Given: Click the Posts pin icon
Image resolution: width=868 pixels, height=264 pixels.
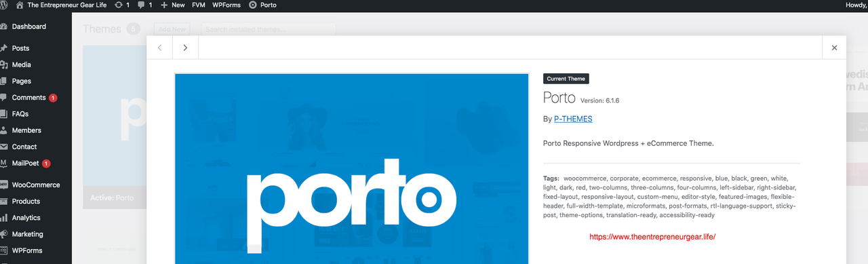Looking at the screenshot, I should pos(4,48).
